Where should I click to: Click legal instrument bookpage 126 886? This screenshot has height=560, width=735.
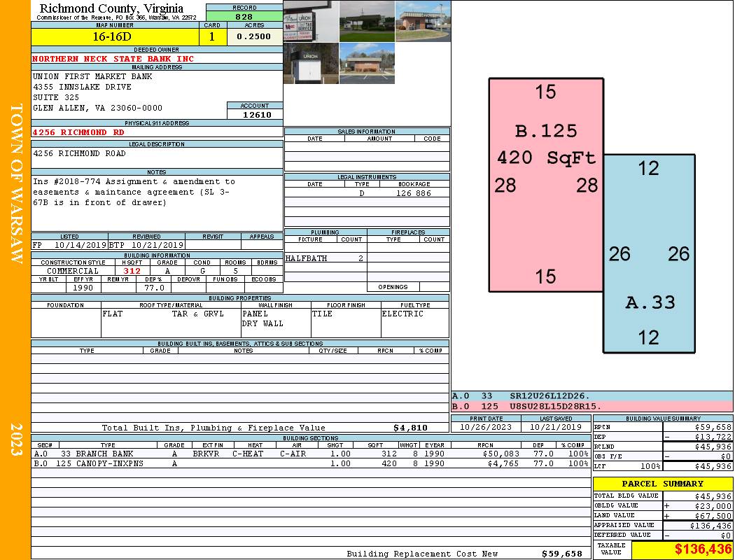[x=414, y=193]
